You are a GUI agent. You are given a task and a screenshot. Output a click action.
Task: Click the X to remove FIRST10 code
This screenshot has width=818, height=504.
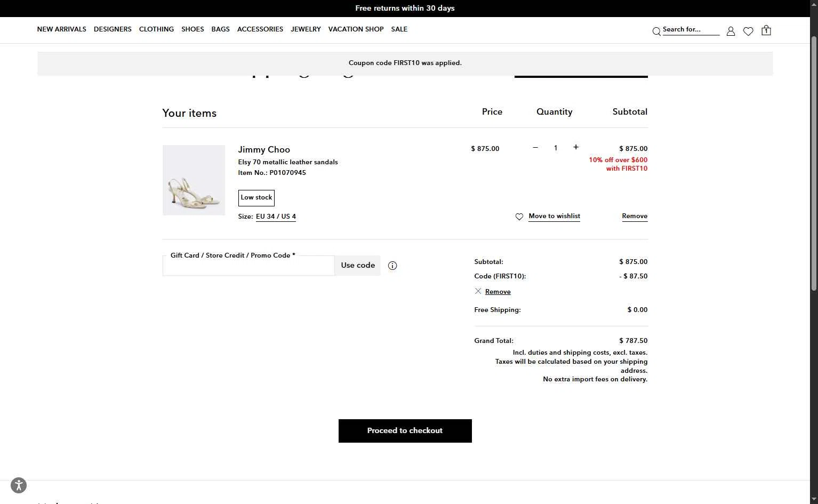click(478, 291)
